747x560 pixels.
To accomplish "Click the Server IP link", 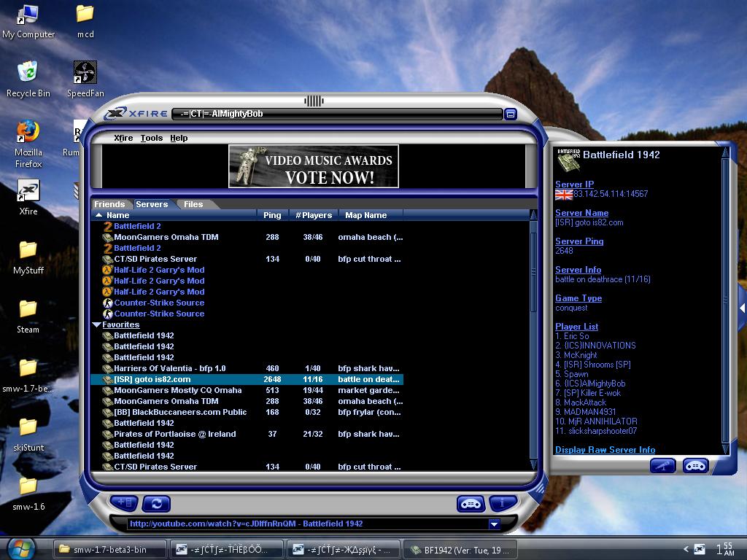I will tap(575, 184).
